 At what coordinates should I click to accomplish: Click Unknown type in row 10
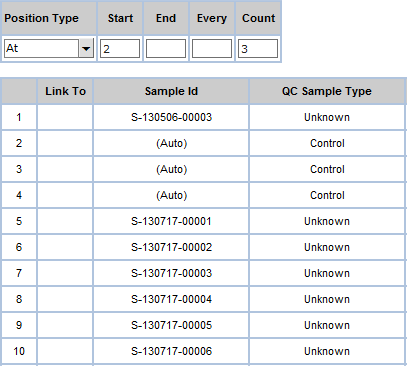pyautogui.click(x=327, y=351)
